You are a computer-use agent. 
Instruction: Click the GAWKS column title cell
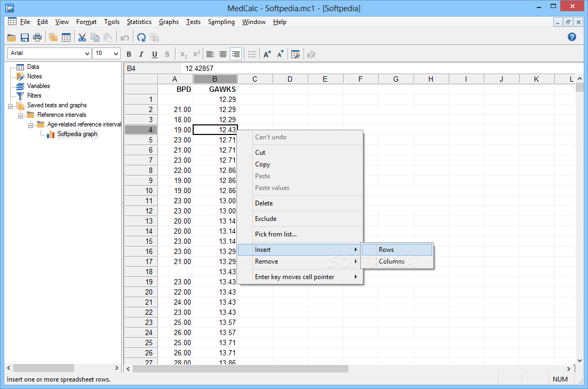point(215,89)
